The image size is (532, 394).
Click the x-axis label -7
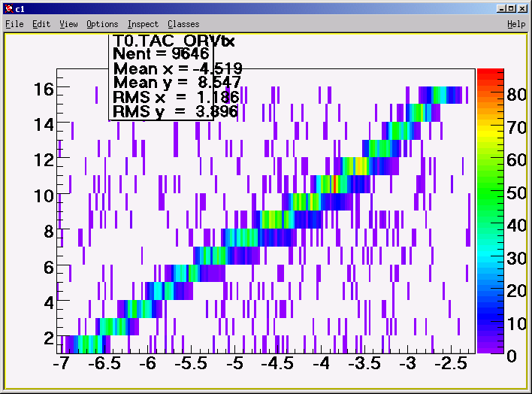(x=61, y=363)
